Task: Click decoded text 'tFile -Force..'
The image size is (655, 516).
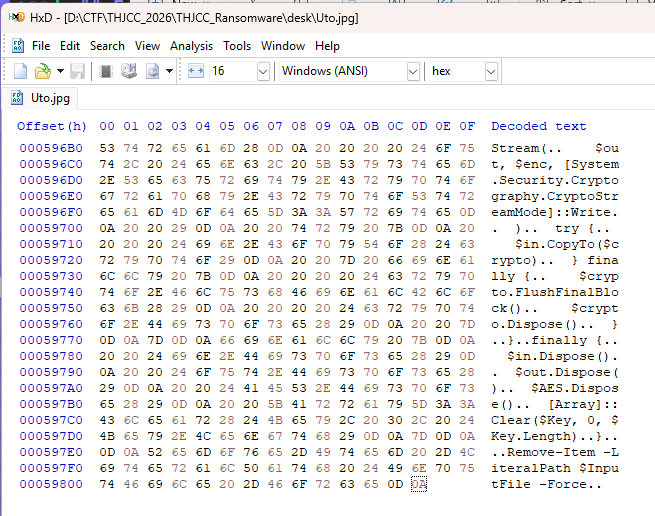Action: [x=546, y=484]
